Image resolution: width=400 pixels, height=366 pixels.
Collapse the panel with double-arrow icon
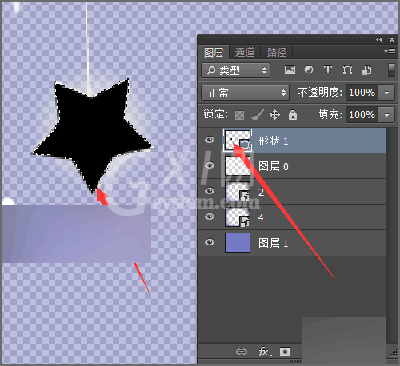click(x=379, y=40)
